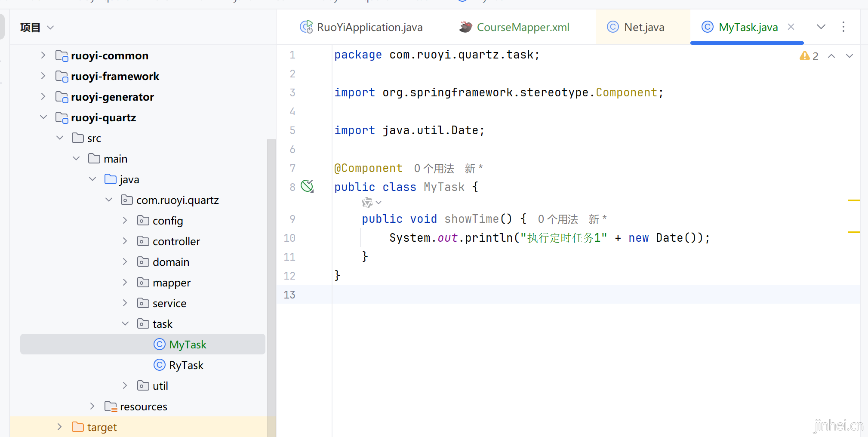868x437 pixels.
Task: Click the project tree vertical scrollbar
Action: 271,288
